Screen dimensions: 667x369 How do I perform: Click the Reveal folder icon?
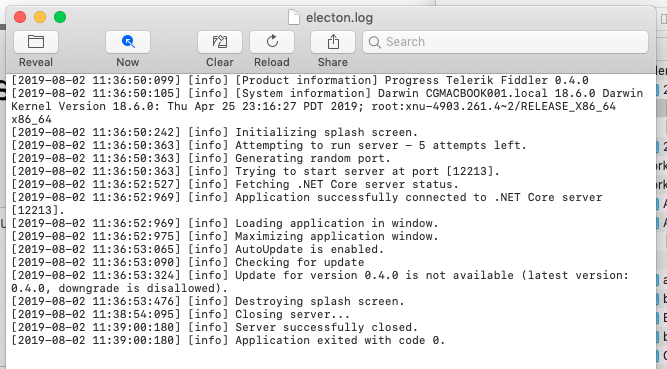(x=36, y=42)
